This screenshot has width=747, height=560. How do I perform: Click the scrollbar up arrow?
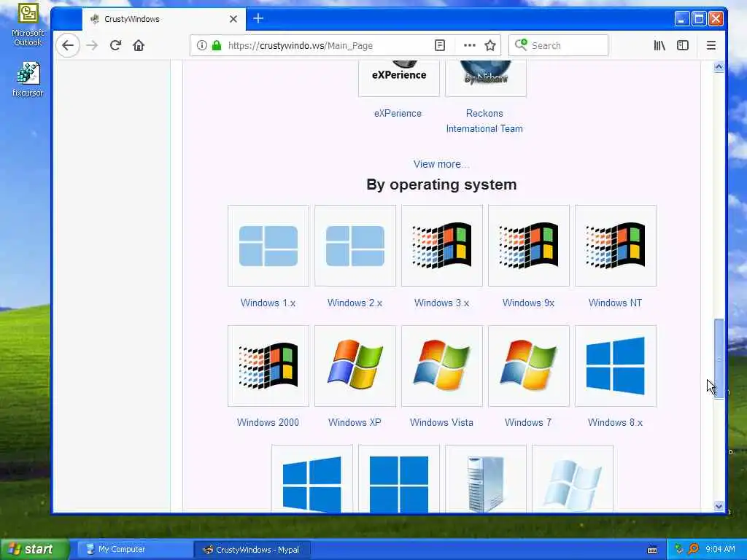(719, 67)
